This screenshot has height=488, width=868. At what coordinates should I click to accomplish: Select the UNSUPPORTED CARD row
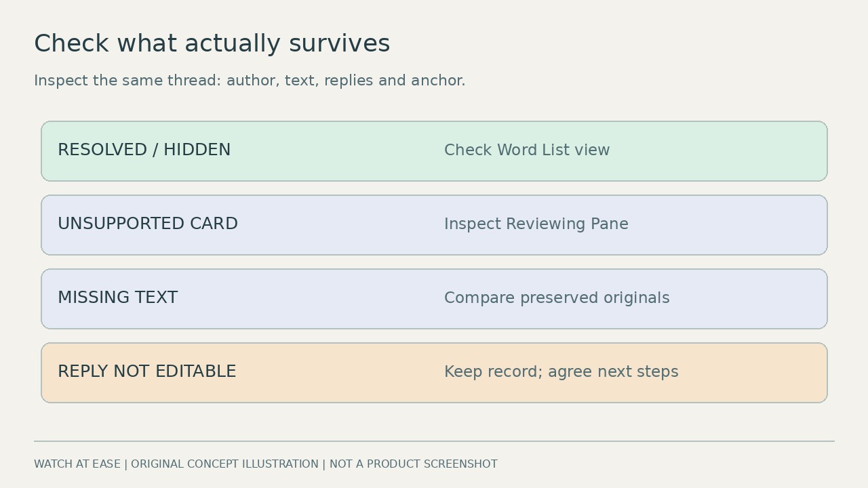pos(434,225)
